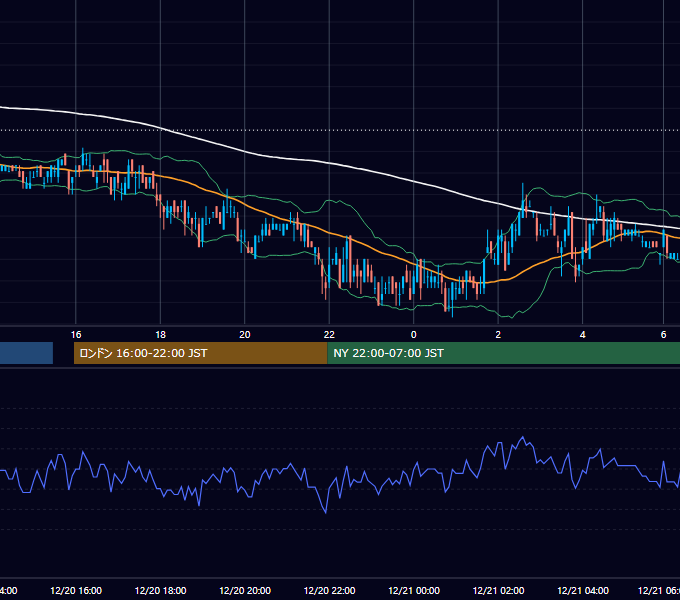
Task: Click hour label 20 under price chart
Action: [245, 335]
